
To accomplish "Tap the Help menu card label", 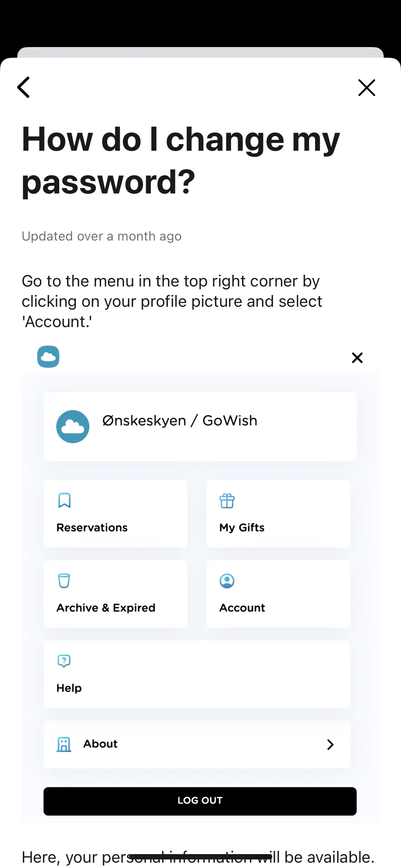I will (69, 688).
